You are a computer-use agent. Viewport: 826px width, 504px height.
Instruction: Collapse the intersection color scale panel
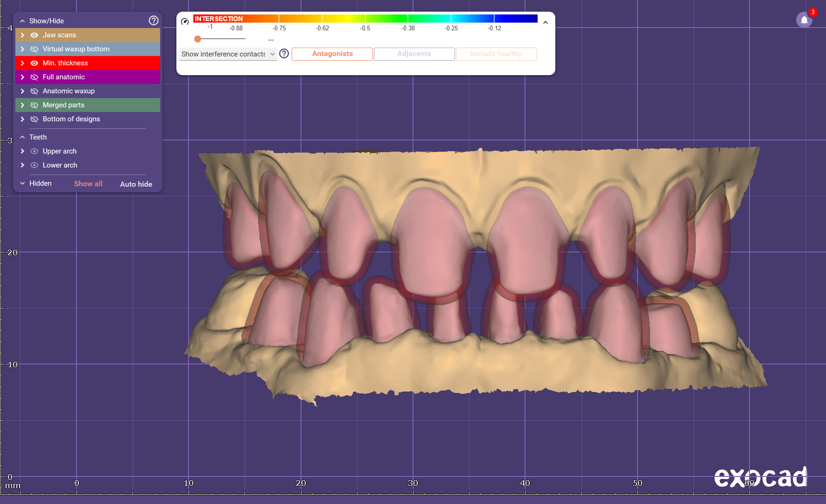coord(545,22)
